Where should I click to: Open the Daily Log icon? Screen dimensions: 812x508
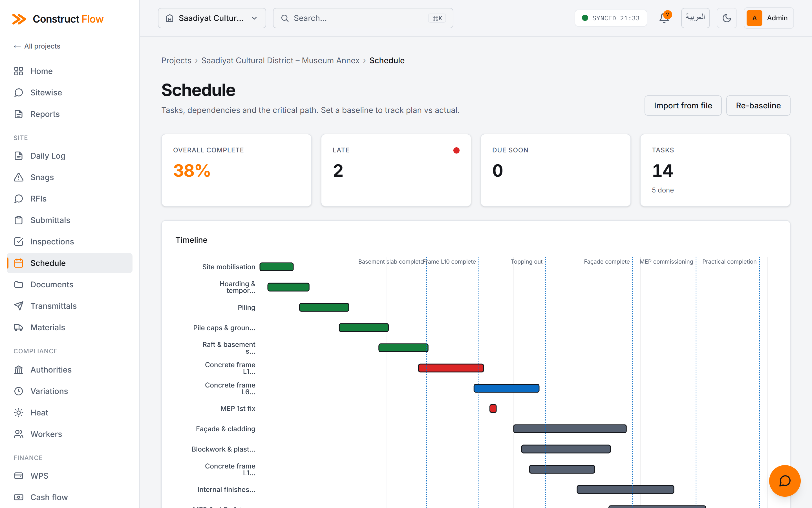18,156
